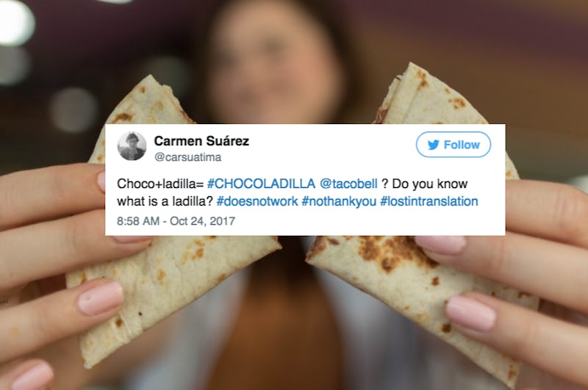Open the #CHOCOLADILLA hashtag
The image size is (588, 390).
tap(261, 184)
